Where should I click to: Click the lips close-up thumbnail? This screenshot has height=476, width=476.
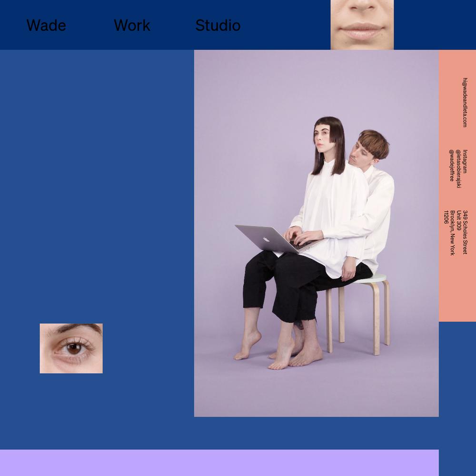(x=362, y=25)
